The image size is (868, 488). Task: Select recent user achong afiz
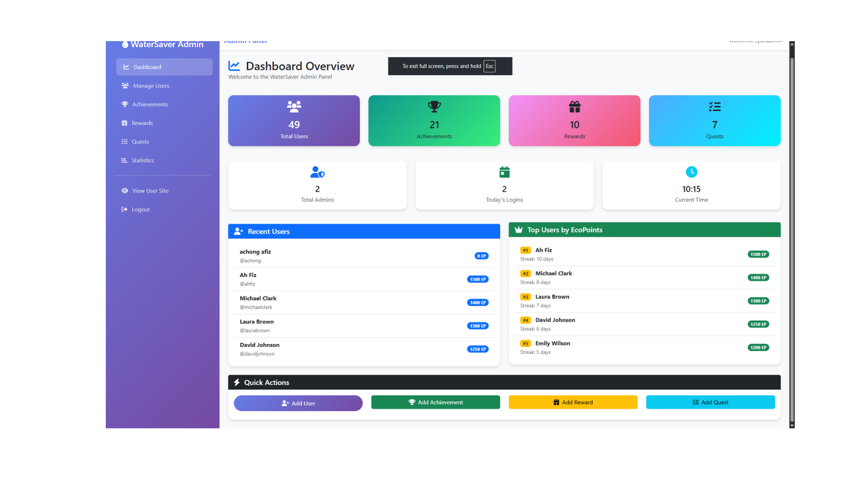pyautogui.click(x=364, y=256)
